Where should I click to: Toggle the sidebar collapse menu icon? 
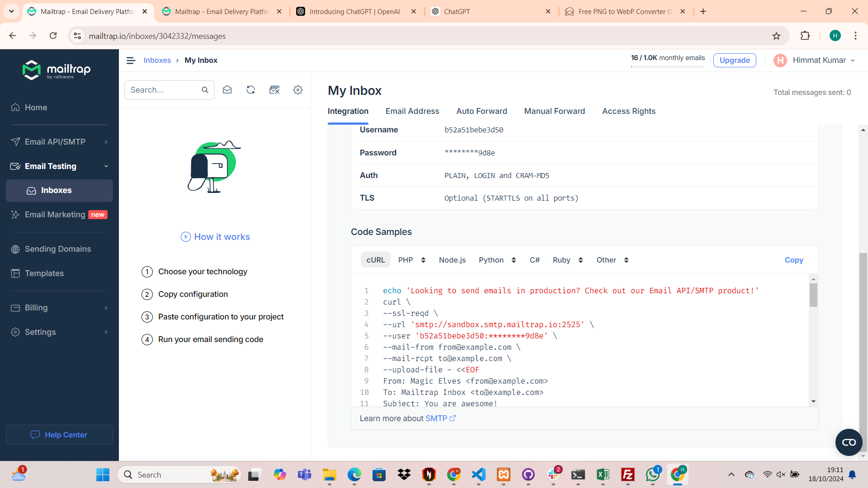pyautogui.click(x=131, y=60)
